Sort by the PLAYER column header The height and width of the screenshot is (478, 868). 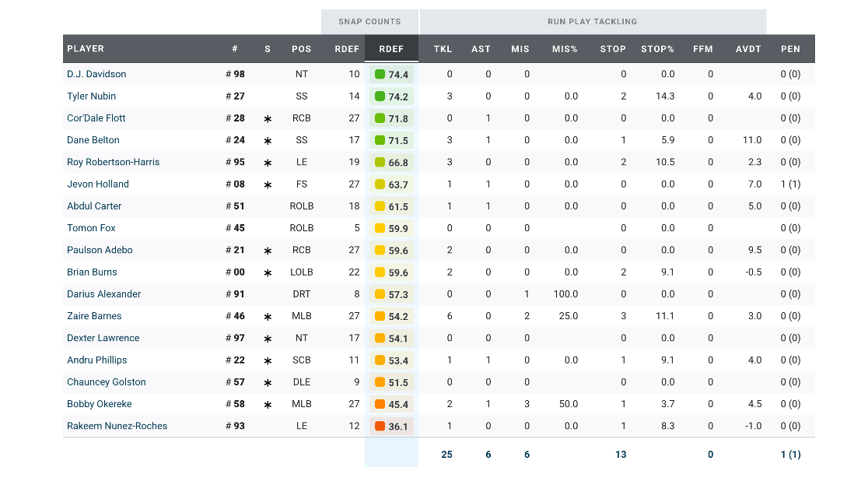pos(86,49)
